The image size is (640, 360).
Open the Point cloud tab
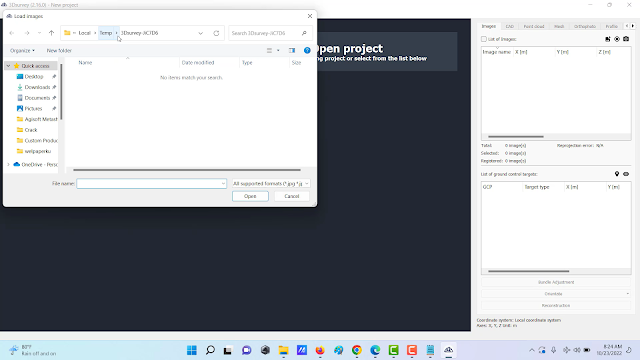tap(534, 26)
